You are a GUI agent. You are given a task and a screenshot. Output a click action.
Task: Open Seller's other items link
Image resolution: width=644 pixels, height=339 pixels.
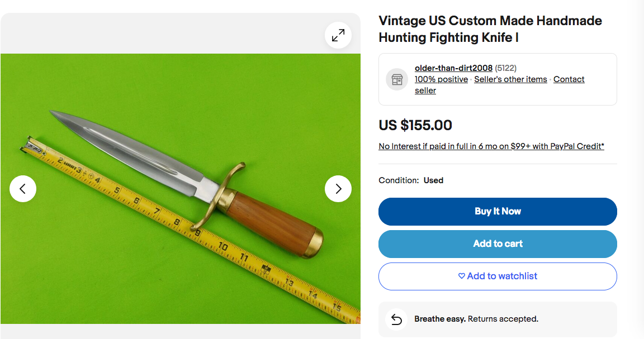click(510, 79)
